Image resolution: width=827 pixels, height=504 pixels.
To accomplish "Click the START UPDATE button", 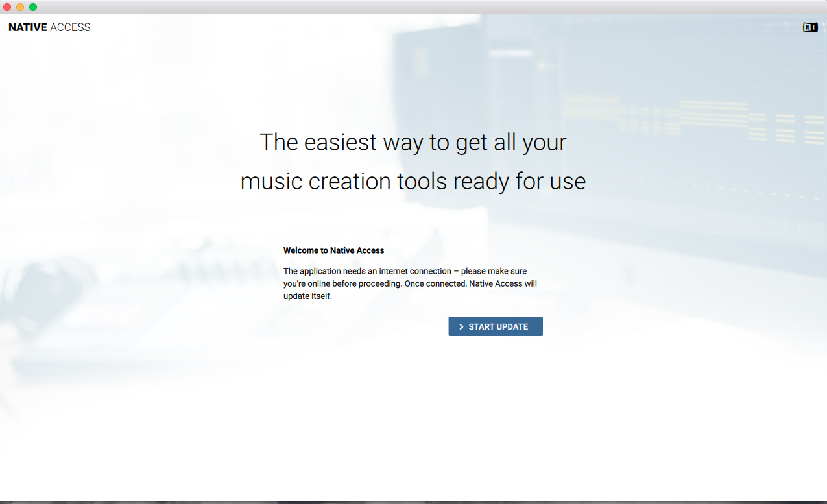I will 496,326.
